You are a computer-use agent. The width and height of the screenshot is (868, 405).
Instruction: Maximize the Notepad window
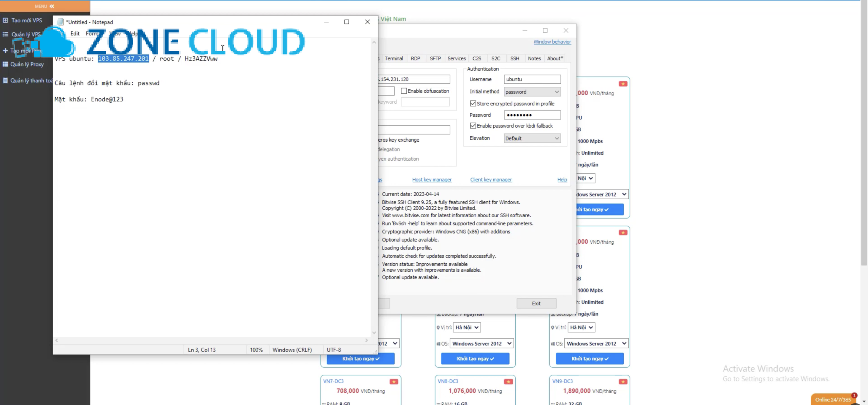pos(347,22)
